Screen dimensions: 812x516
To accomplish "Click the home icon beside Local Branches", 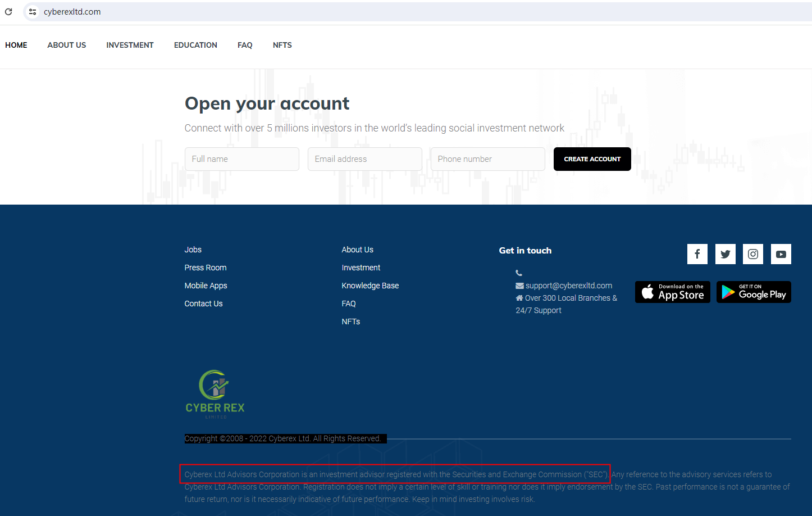I will pyautogui.click(x=519, y=298).
